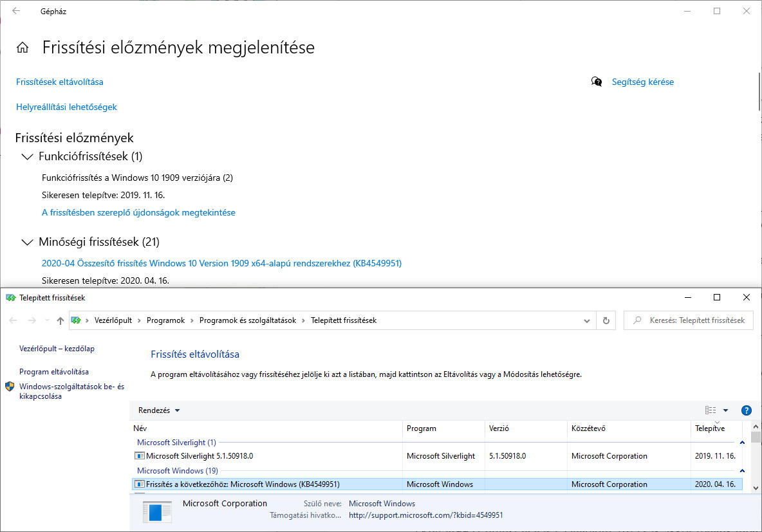The width and height of the screenshot is (762, 532).
Task: Click the Gépház window vertical scrollbar
Action: [759, 91]
